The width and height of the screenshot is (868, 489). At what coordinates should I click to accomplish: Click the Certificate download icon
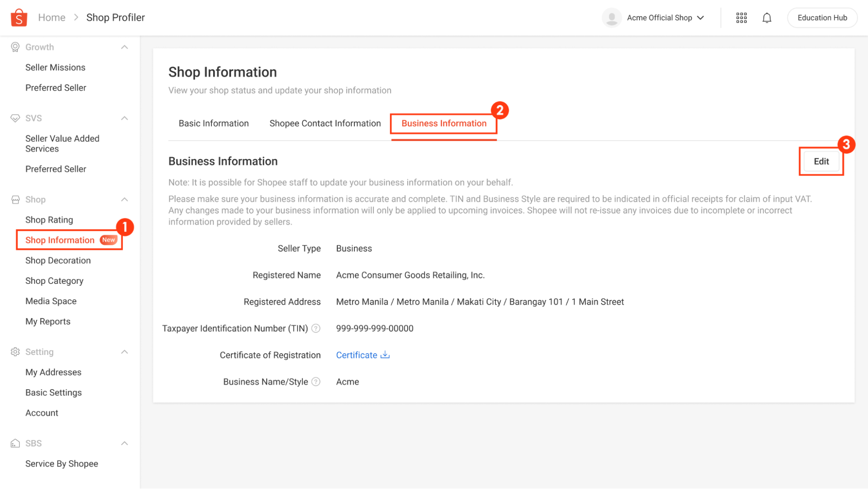[385, 355]
